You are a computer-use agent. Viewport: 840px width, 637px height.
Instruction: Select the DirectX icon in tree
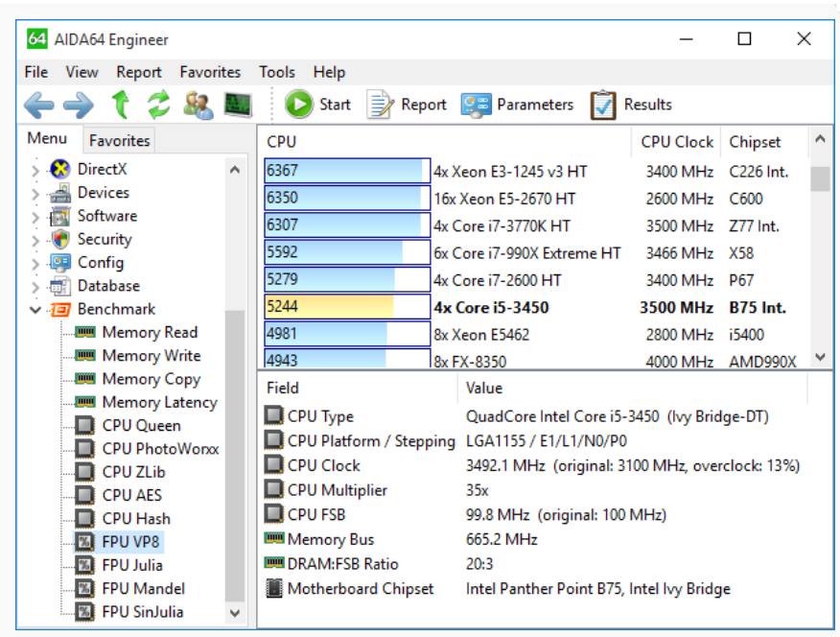click(60, 169)
